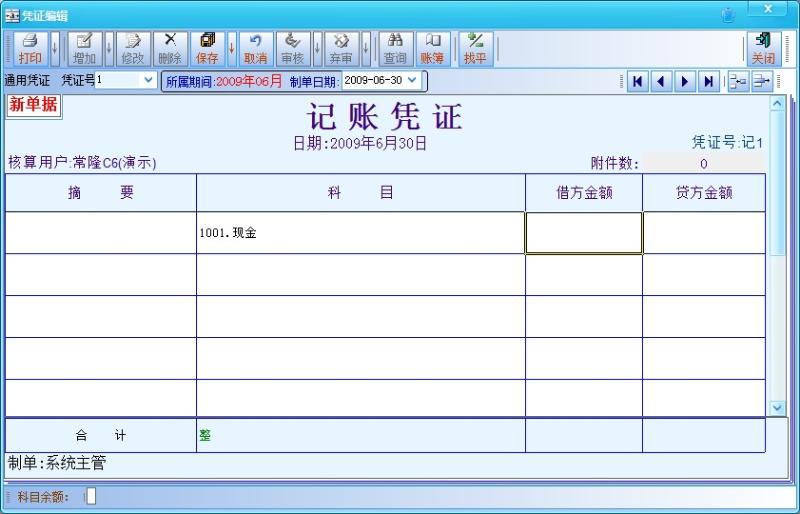Image resolution: width=800 pixels, height=514 pixels.
Task: Click the 审核 (Audit) toolbar icon
Action: (x=292, y=47)
